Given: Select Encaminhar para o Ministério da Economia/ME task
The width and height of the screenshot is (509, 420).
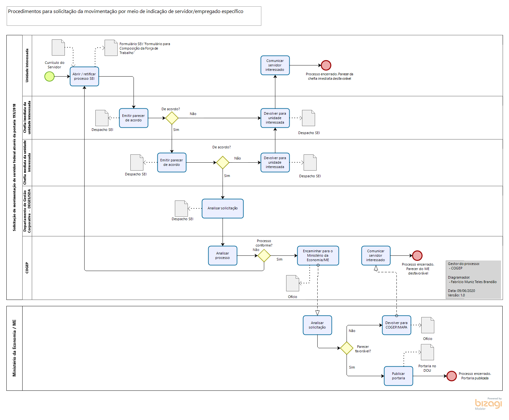Looking at the screenshot, I should point(318,255).
